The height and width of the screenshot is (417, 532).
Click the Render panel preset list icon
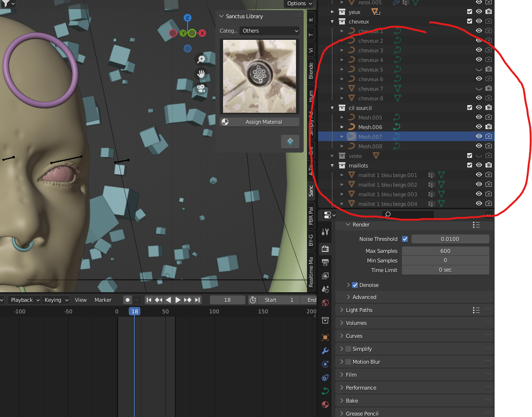pos(476,225)
